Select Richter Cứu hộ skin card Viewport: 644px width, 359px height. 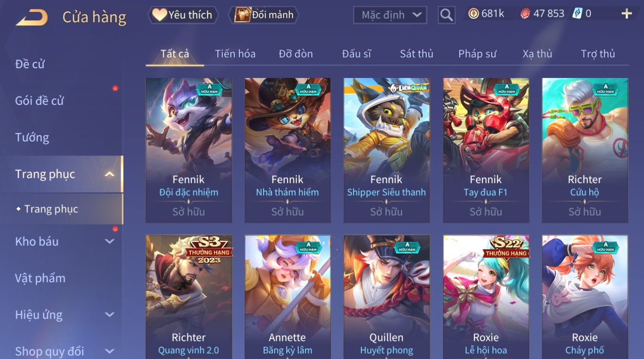[x=585, y=150]
